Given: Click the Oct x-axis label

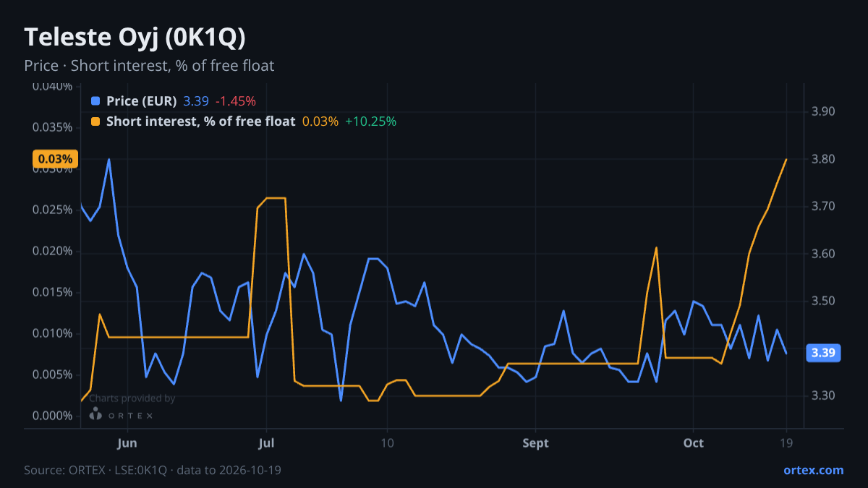Looking at the screenshot, I should pyautogui.click(x=693, y=442).
